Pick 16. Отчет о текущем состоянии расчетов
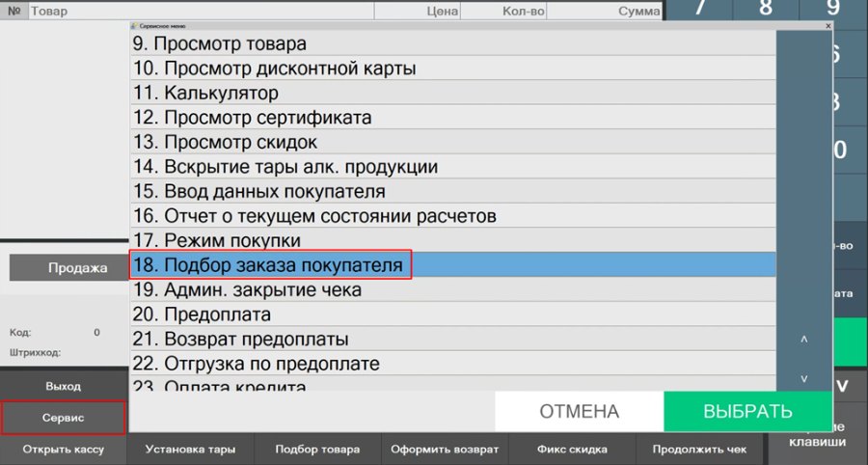This screenshot has width=868, height=465. [x=453, y=215]
